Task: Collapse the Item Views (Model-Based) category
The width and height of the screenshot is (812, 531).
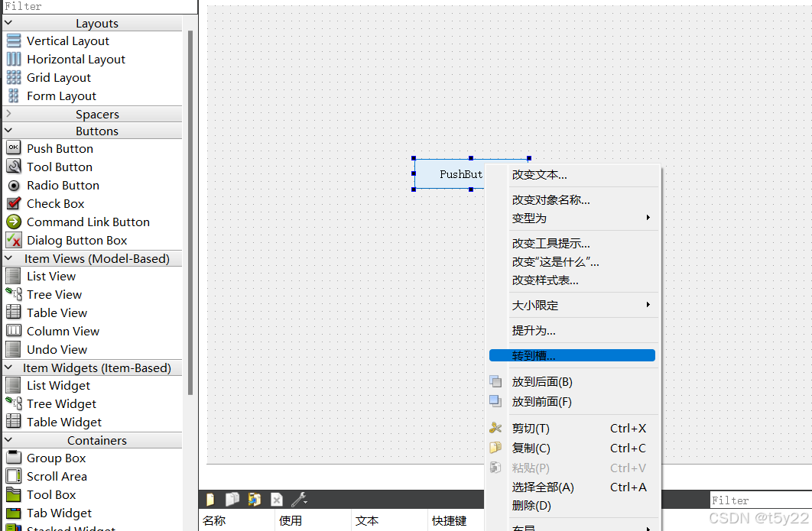Action: click(x=8, y=257)
